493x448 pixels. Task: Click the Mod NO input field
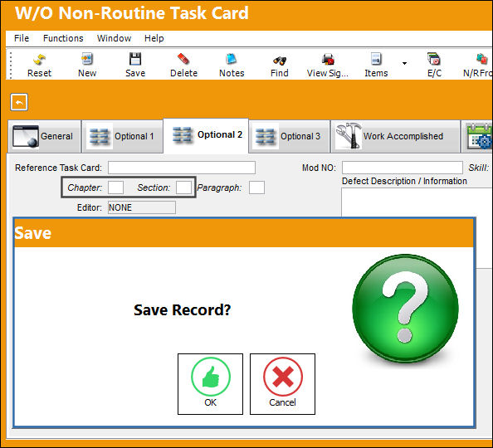coord(403,168)
